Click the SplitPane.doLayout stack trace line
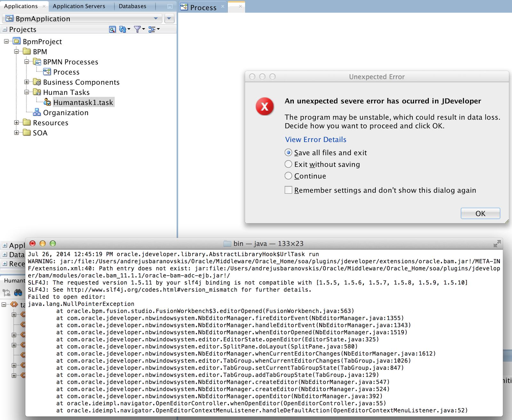Screen dimensions: 512x420 [x=207, y=346]
